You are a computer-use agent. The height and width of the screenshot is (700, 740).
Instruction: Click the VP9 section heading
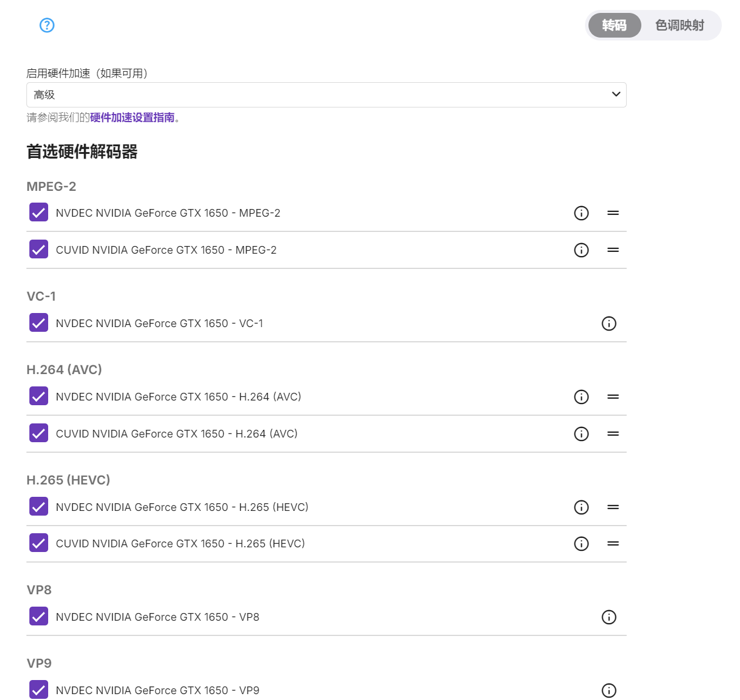[39, 664]
